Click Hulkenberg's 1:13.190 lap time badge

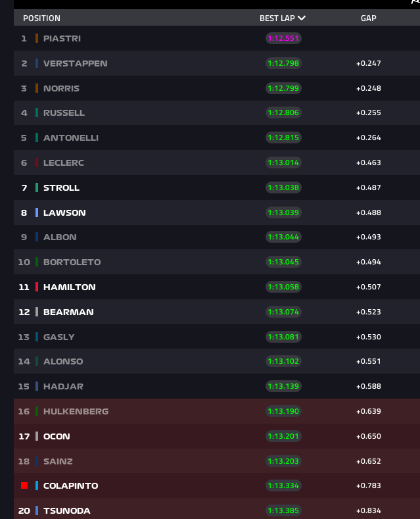(x=283, y=411)
